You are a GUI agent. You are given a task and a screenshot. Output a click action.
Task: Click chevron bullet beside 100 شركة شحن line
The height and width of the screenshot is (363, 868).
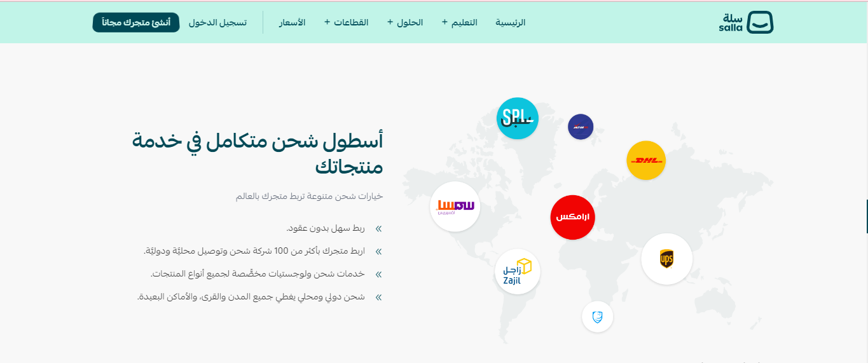pyautogui.click(x=379, y=251)
